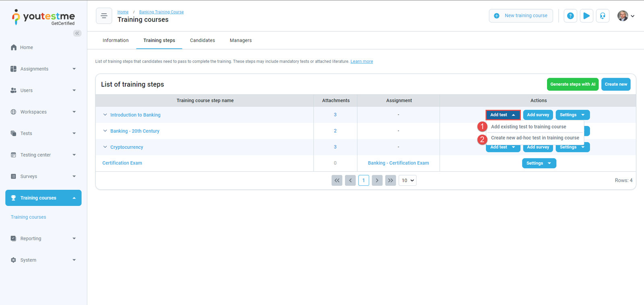This screenshot has width=644, height=305.
Task: Collapse the sidebar with double-chevron icon
Action: [77, 33]
